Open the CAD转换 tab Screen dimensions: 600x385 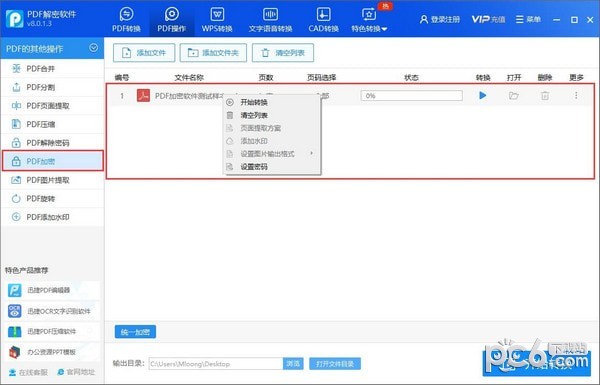pyautogui.click(x=323, y=20)
